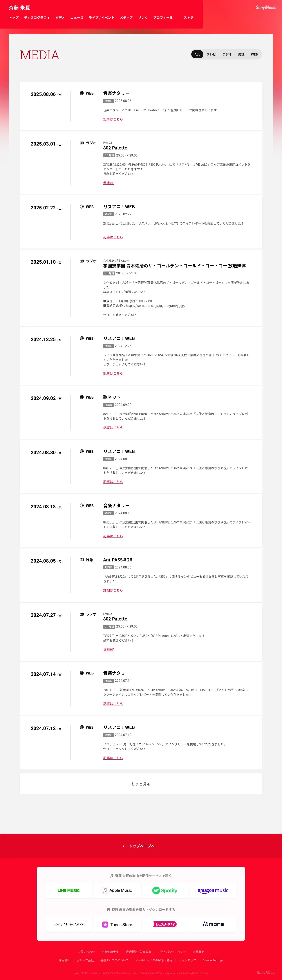The width and height of the screenshot is (282, 980).
Task: Open Sony Music Shop logo
Action: click(69, 924)
